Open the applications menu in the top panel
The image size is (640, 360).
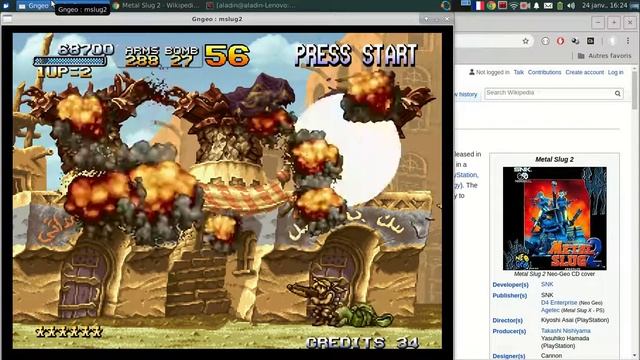(x=6, y=5)
